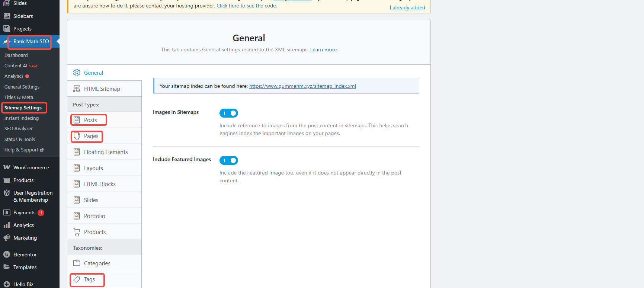Open the sitemap_index.xml link
Viewport: 644px width, 288px height.
click(x=302, y=86)
